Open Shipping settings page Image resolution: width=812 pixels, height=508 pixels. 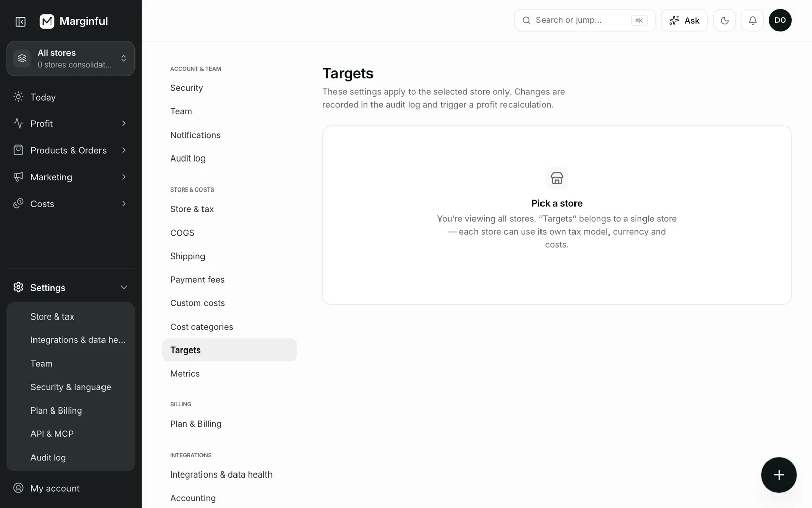[229, 256]
